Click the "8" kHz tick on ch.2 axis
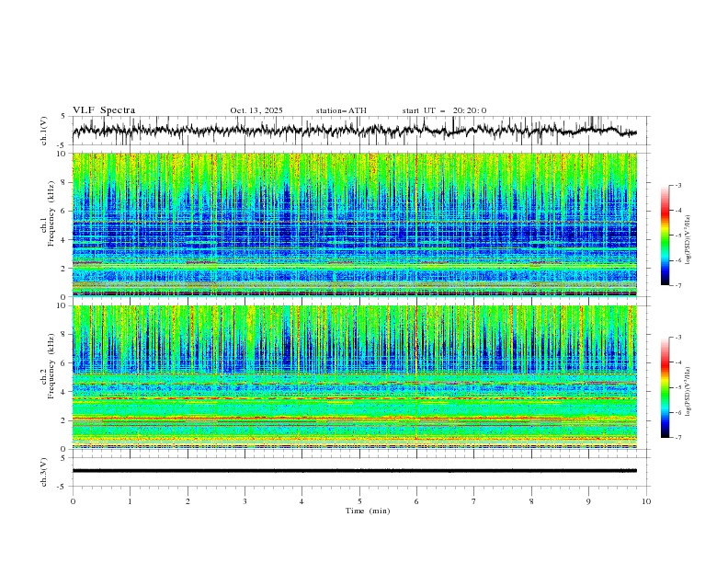 tap(65, 335)
